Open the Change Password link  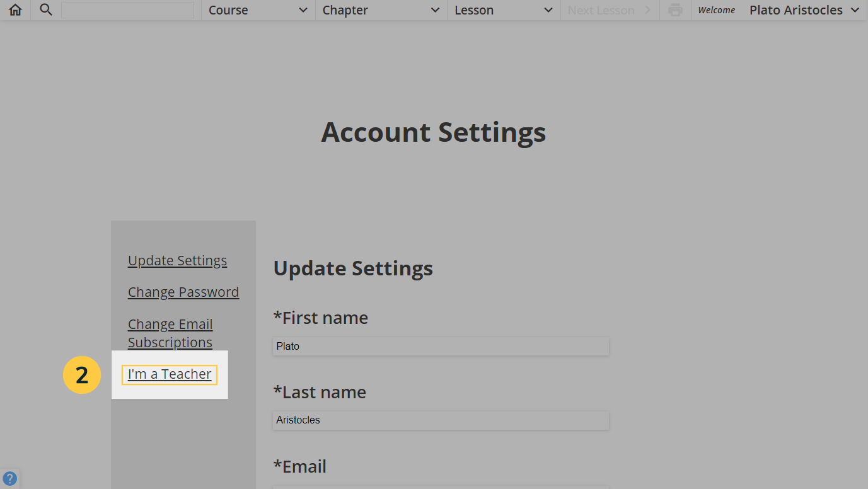click(183, 292)
